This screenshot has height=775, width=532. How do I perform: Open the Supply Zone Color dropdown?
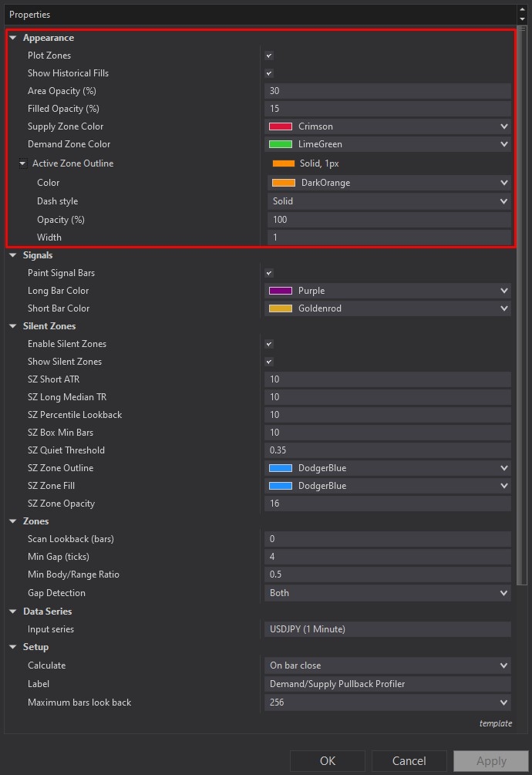505,126
